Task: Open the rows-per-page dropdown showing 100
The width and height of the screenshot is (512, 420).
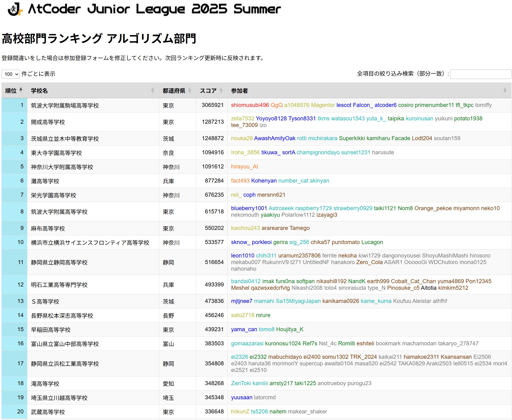Action: click(10, 74)
